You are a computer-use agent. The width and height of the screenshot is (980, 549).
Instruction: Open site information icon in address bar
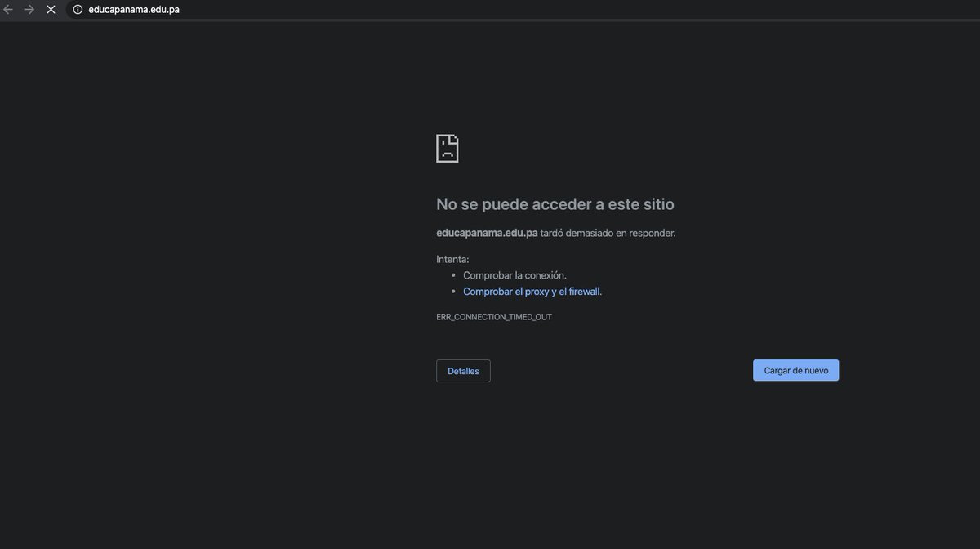(78, 10)
